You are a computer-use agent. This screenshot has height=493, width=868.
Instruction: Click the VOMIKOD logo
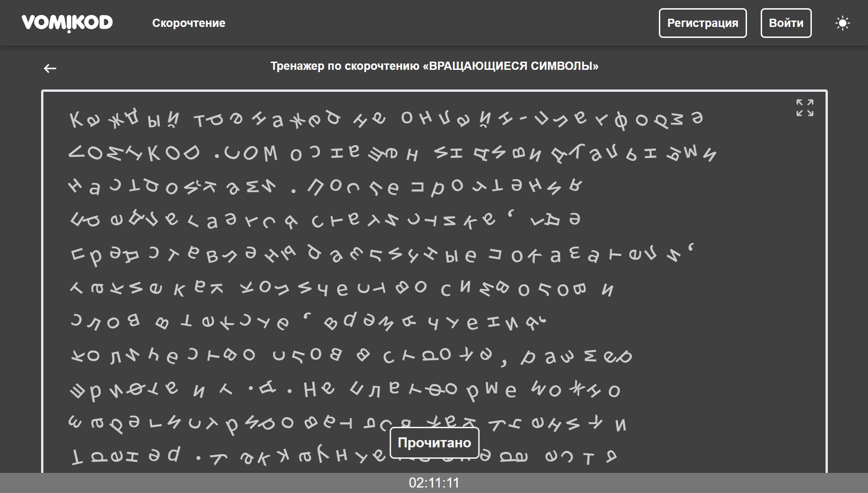pos(67,23)
